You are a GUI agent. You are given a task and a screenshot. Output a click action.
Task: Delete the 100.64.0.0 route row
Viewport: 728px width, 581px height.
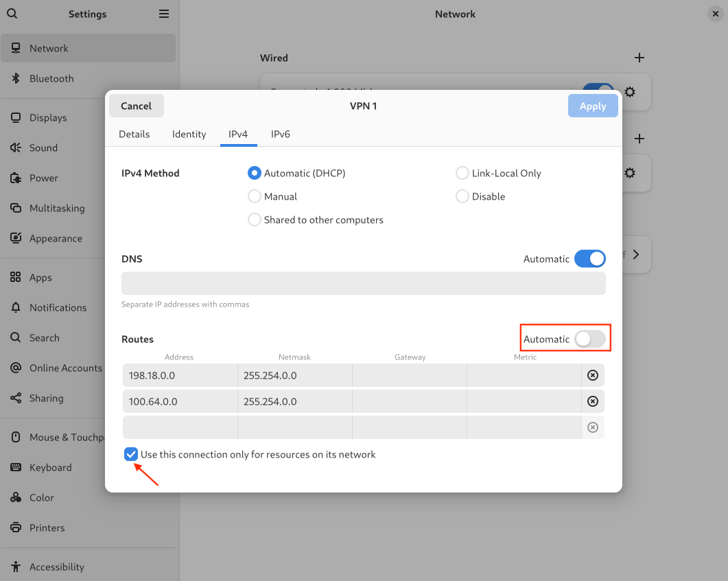[x=593, y=401]
